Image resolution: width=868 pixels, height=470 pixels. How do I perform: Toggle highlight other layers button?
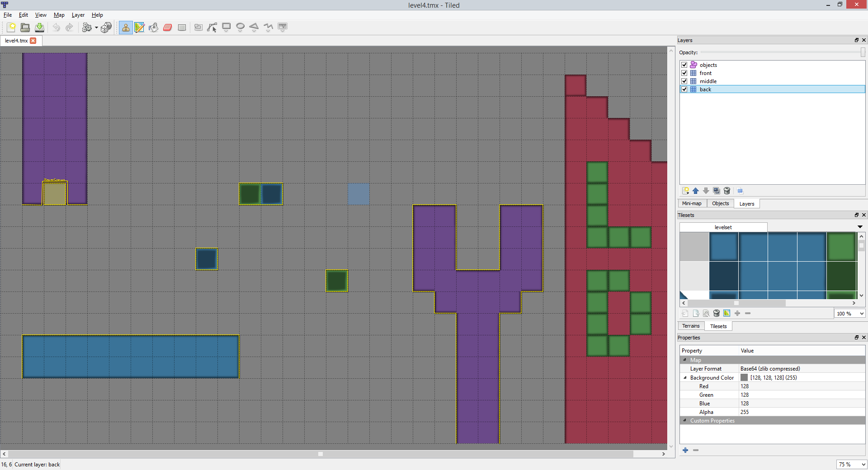click(x=740, y=191)
